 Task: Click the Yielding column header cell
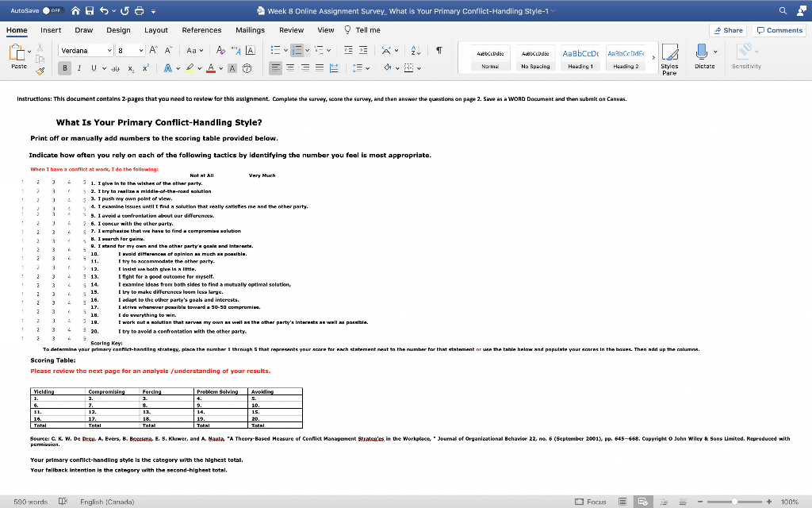(x=58, y=391)
